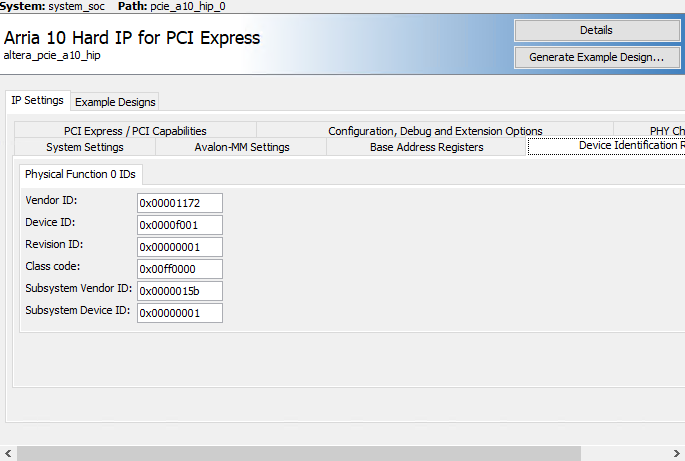Focus the Subsystem Device ID field
The width and height of the screenshot is (685, 461).
(x=180, y=313)
